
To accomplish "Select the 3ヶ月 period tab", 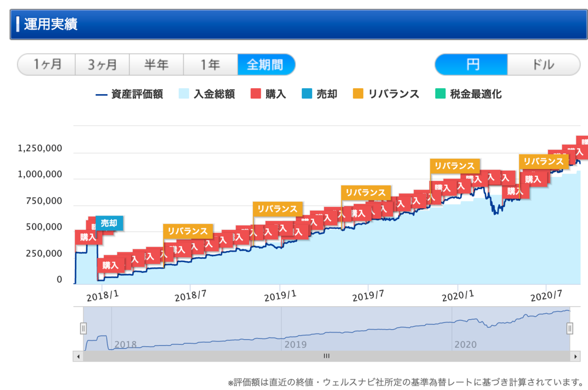I will pos(102,65).
